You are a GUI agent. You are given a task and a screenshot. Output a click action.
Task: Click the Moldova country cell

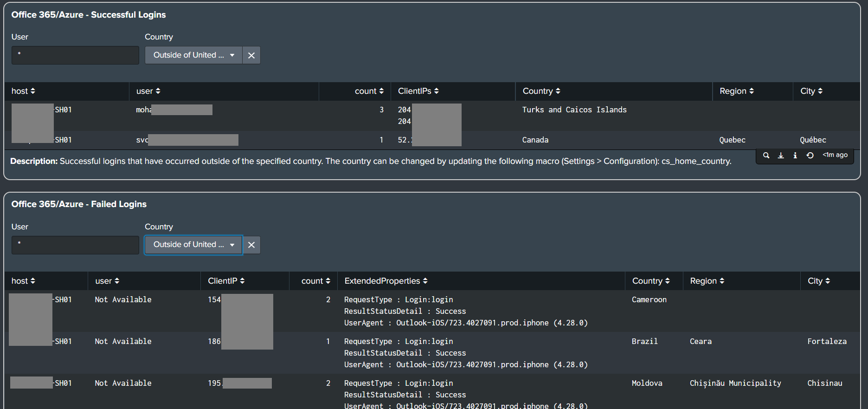tap(647, 383)
